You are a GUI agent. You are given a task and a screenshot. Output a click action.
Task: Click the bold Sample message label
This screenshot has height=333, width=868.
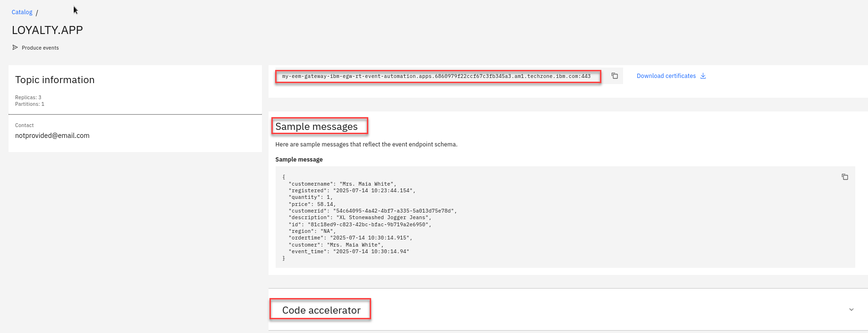coord(299,160)
